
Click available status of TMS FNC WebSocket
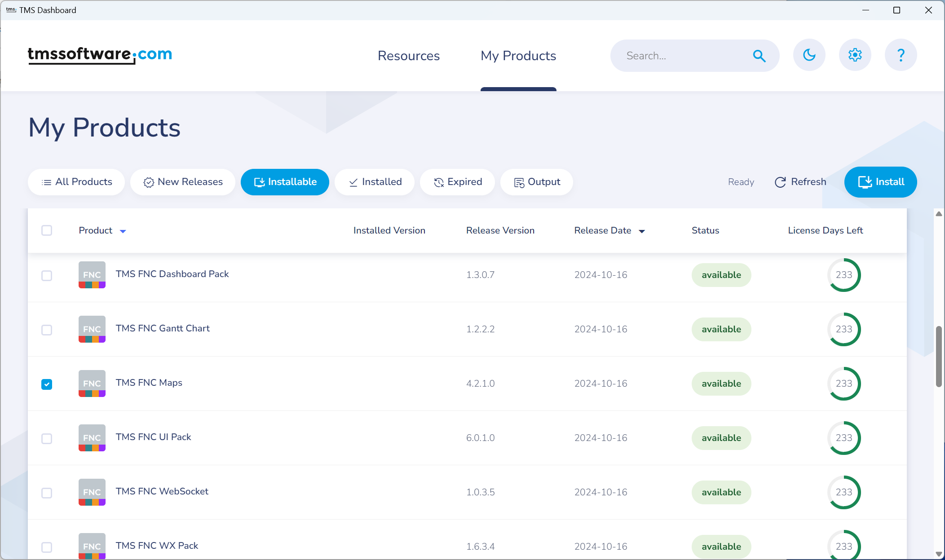coord(721,492)
